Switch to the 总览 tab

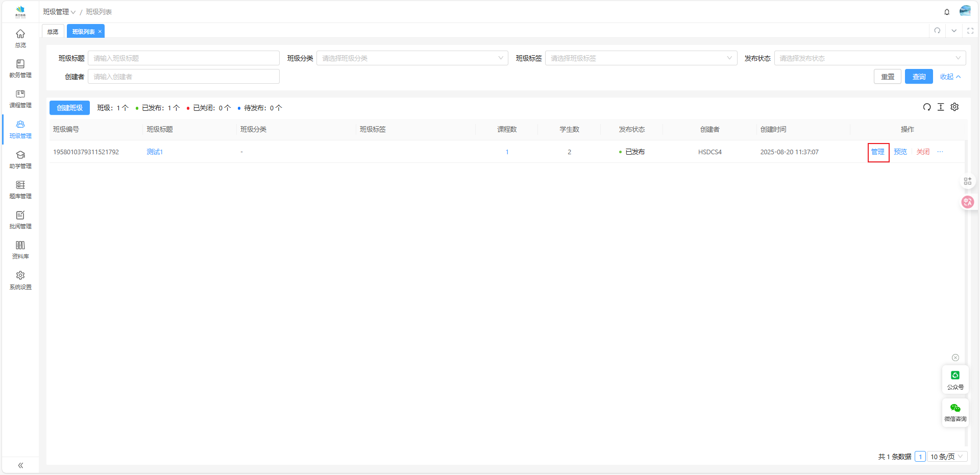(53, 32)
